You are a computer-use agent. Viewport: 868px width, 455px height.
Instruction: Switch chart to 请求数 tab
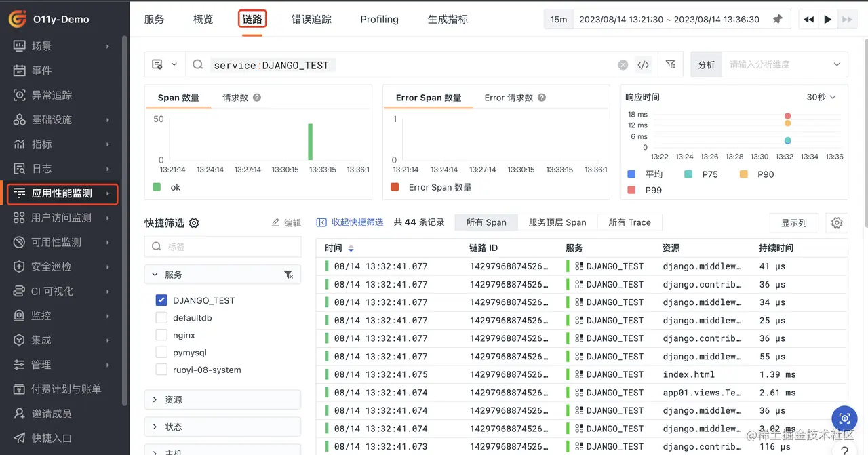235,98
